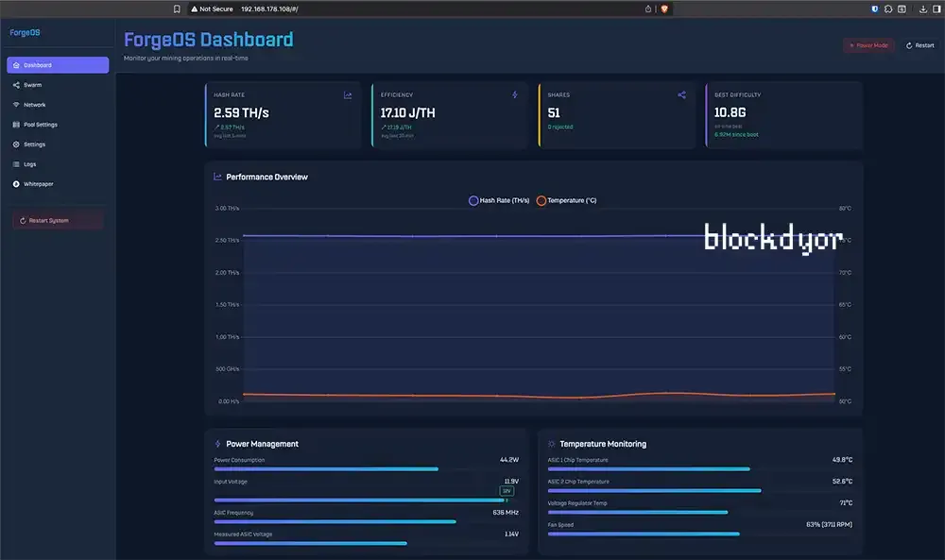Click the ASIC 2 Chip Temperature bar
Image resolution: width=945 pixels, height=560 pixels.
[x=699, y=491]
